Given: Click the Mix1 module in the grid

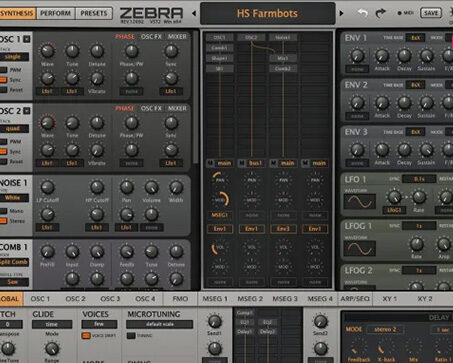Looking at the screenshot, I should point(283,58).
